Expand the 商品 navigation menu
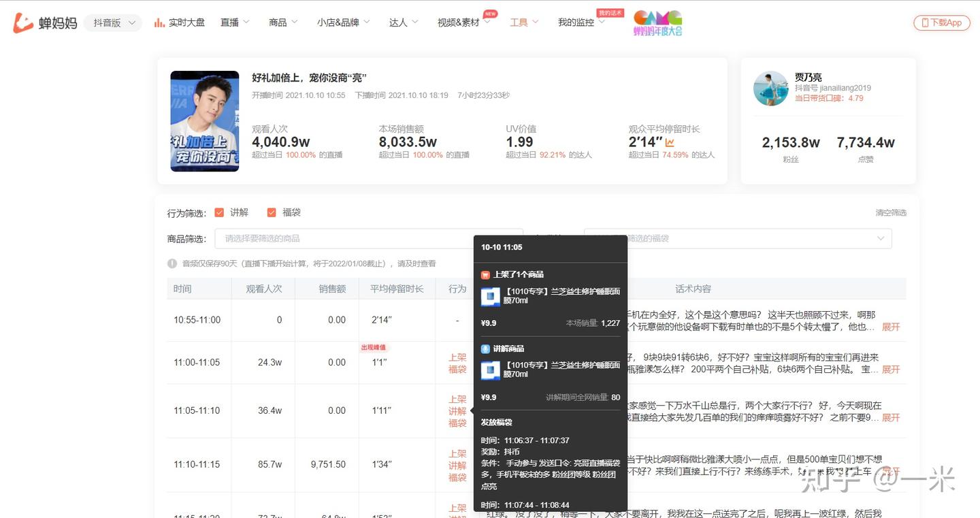The height and width of the screenshot is (518, 980). click(283, 22)
